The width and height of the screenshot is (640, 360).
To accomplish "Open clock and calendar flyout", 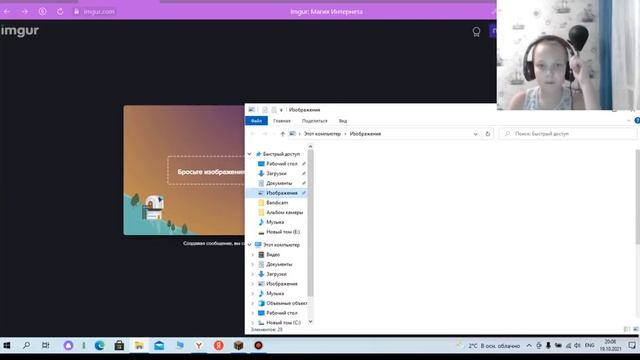I will coord(610,345).
